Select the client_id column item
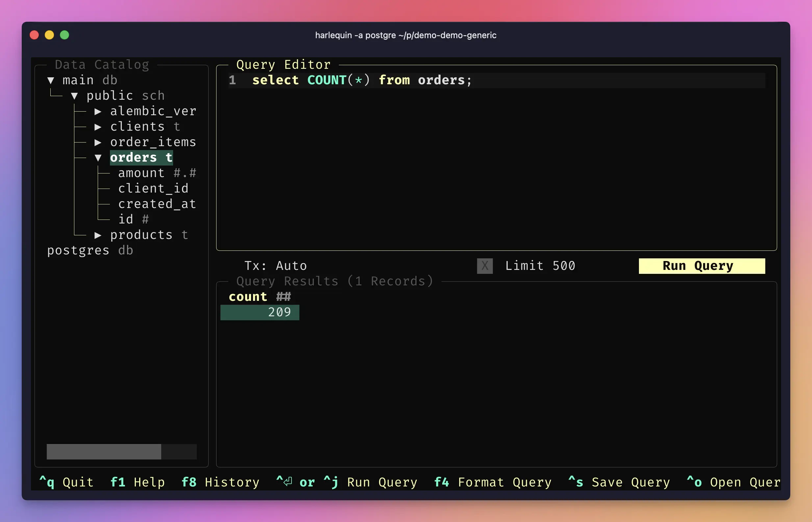812x522 pixels. pos(153,189)
